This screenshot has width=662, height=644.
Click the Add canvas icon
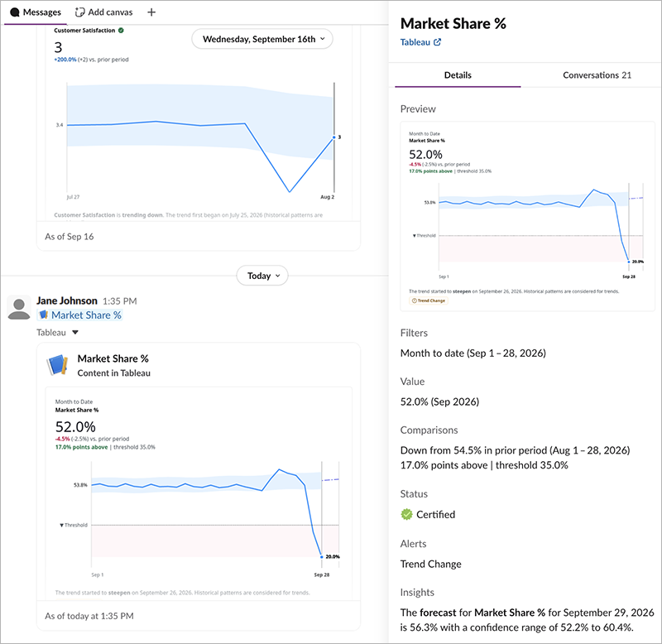point(79,12)
